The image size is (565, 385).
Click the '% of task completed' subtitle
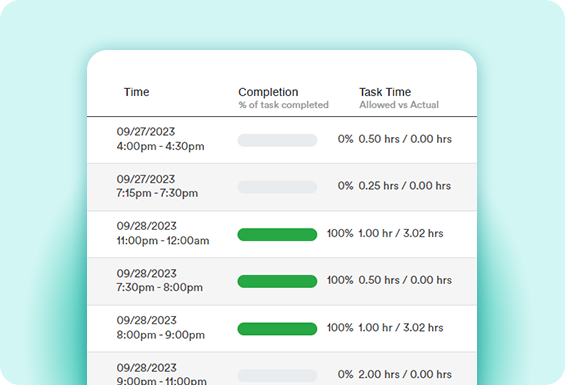pyautogui.click(x=283, y=105)
